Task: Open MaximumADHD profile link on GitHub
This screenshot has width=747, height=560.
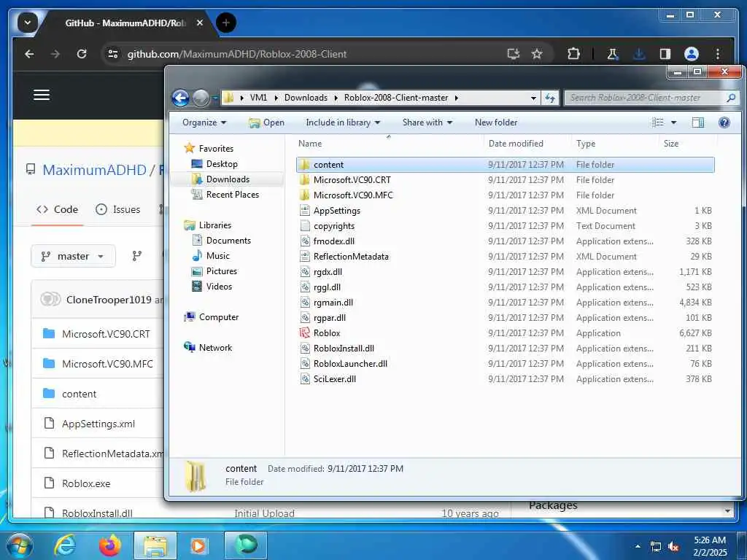Action: pos(94,170)
